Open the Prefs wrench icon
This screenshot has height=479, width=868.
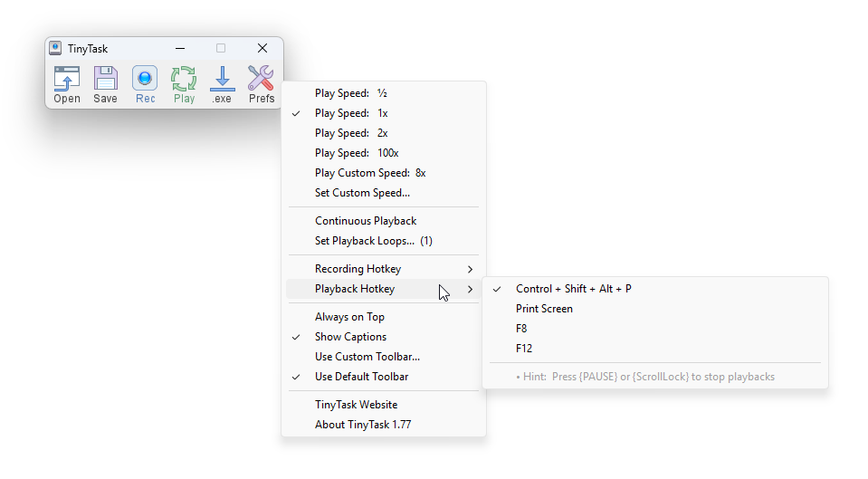tap(262, 84)
